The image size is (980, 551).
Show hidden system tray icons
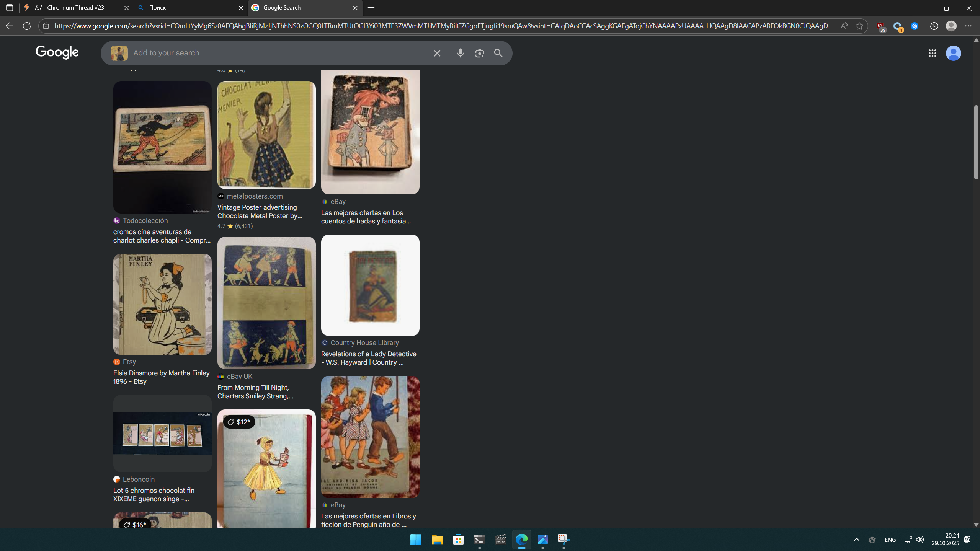(x=857, y=540)
